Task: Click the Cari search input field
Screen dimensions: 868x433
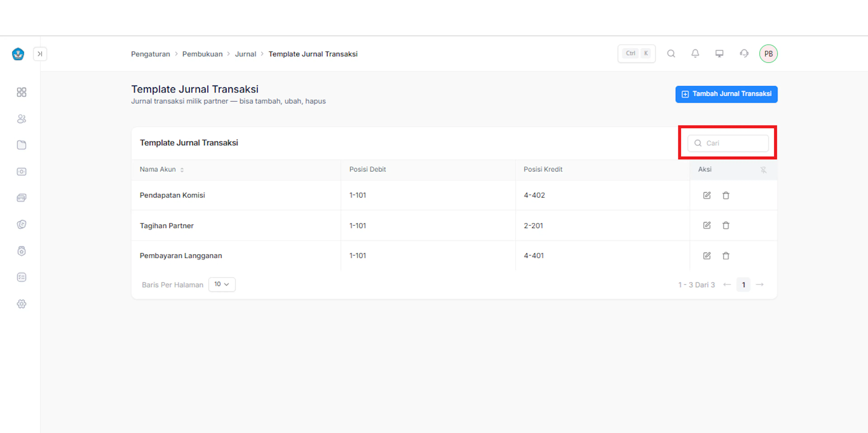Action: tap(728, 143)
